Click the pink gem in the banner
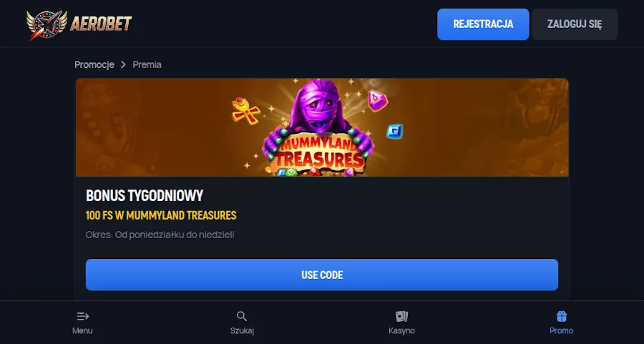This screenshot has height=344, width=644. 377,100
